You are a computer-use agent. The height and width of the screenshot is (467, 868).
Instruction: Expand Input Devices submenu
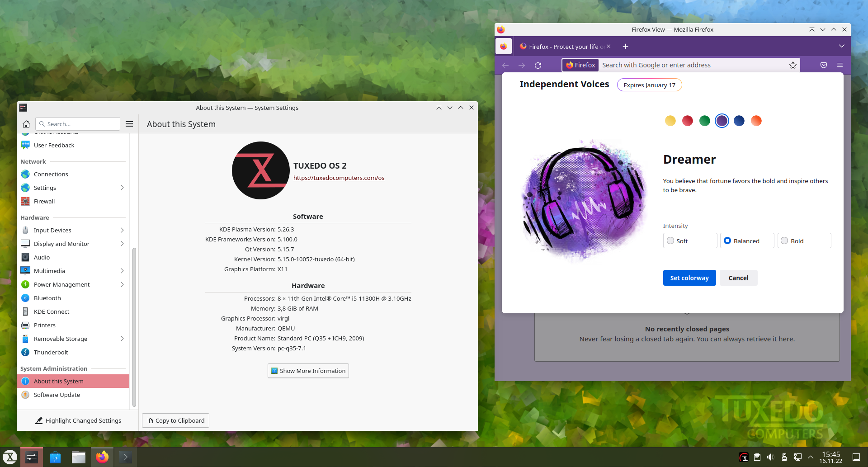click(x=122, y=230)
